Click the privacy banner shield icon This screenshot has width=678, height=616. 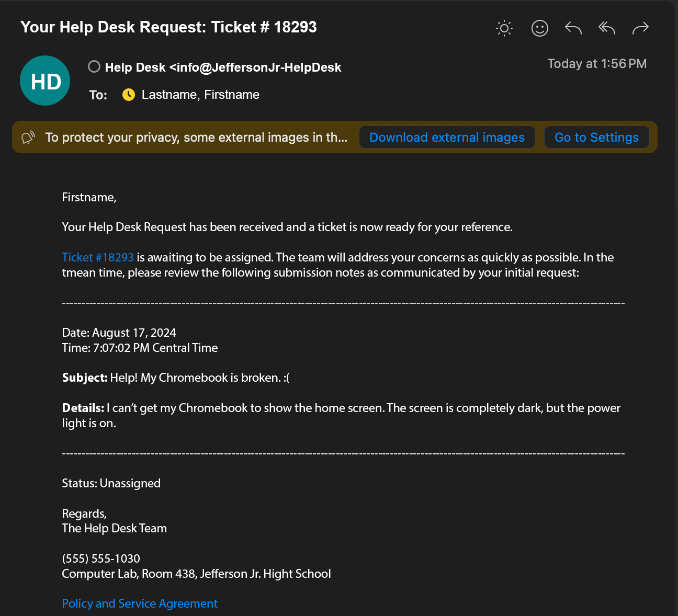tap(28, 138)
